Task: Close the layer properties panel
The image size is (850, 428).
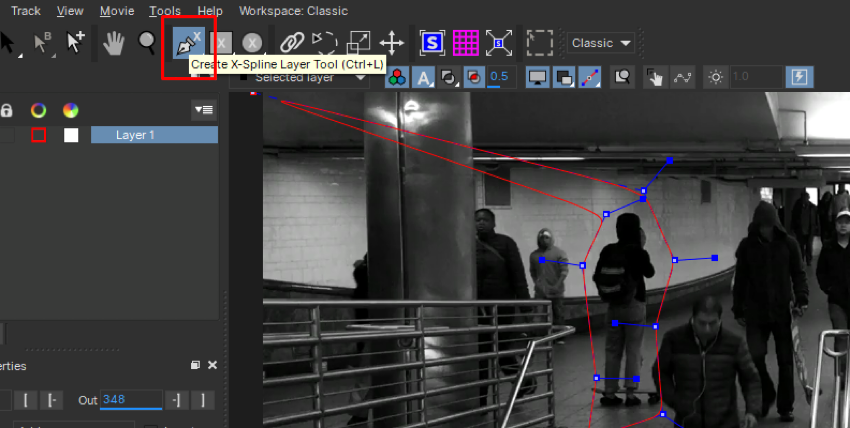Action: pyautogui.click(x=213, y=366)
